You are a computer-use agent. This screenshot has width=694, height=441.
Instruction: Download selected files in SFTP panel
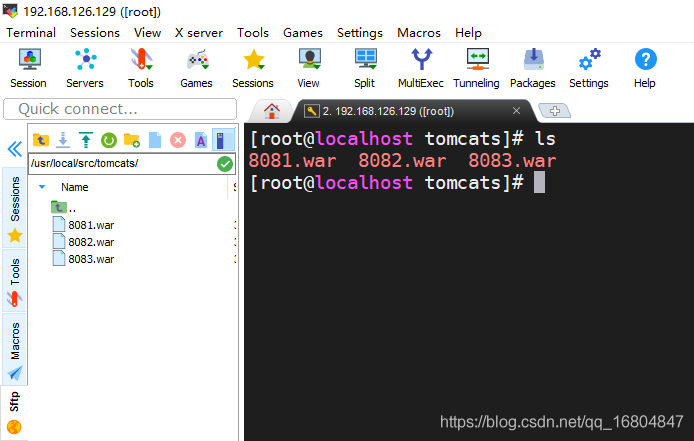click(63, 140)
